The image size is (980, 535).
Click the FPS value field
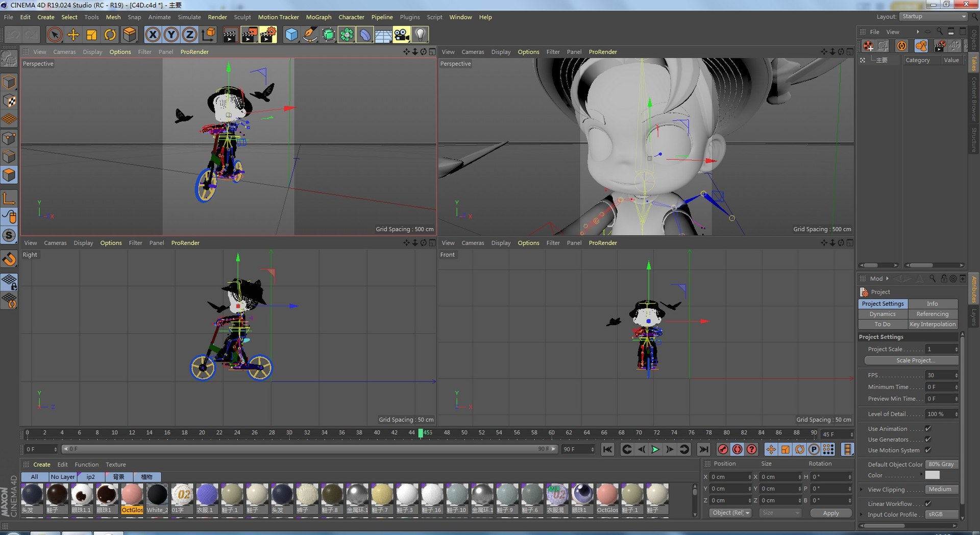[942, 375]
